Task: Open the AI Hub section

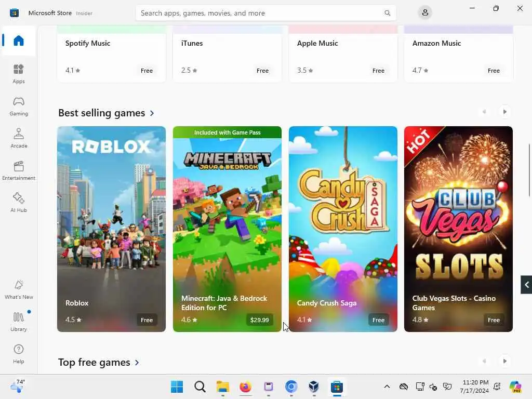Action: [19, 203]
